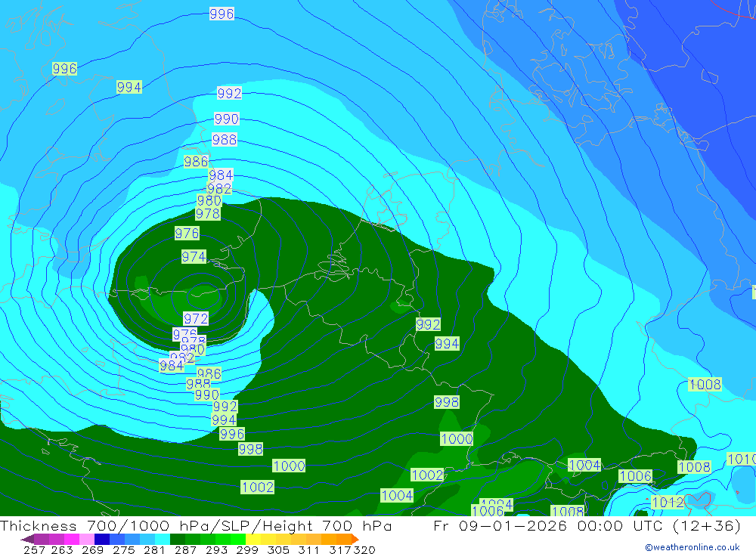The width and height of the screenshot is (756, 554).
Task: Click the legend value 281
Action: (154, 550)
